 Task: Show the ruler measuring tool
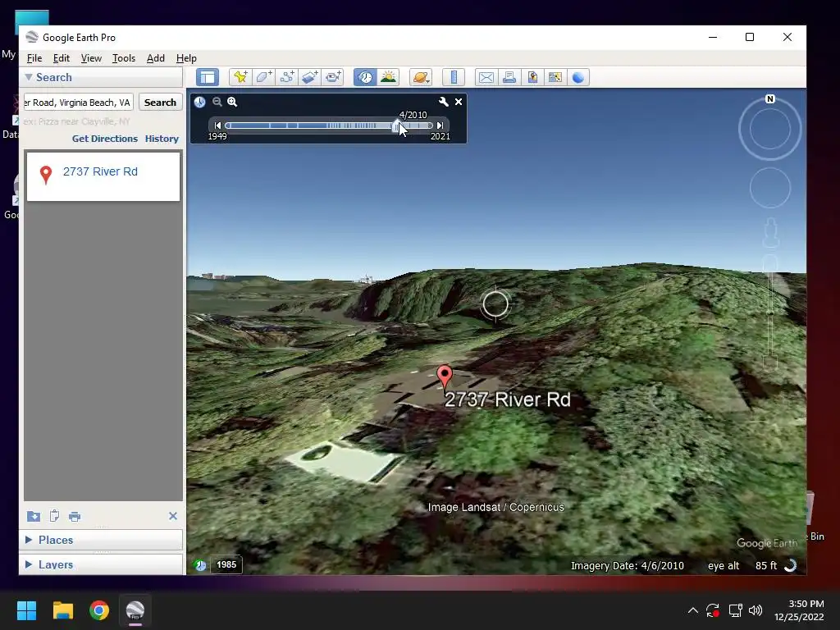(x=454, y=77)
